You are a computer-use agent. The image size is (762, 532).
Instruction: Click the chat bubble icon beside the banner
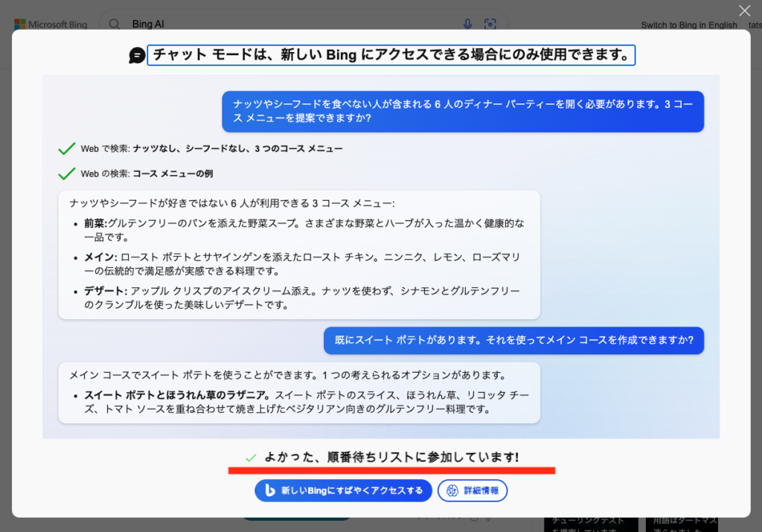coord(136,55)
